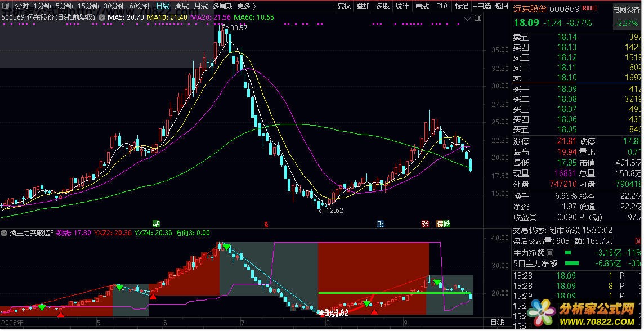The height and width of the screenshot is (331, 644).
Task: Add stock with the +自选 button
Action: (x=481, y=6)
